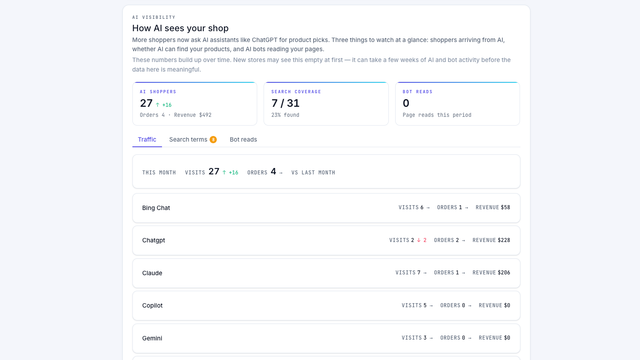This screenshot has height=360, width=640.
Task: Open the Bot reads tab
Action: (243, 140)
